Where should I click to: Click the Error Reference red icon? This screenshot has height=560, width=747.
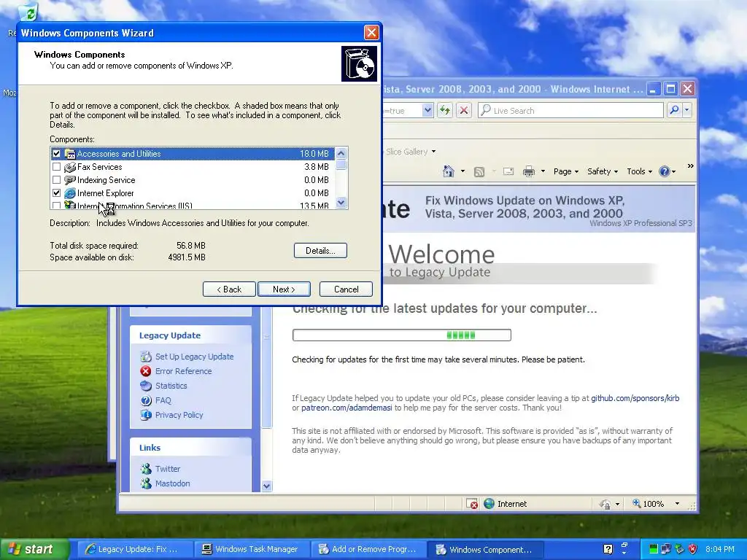(x=146, y=371)
